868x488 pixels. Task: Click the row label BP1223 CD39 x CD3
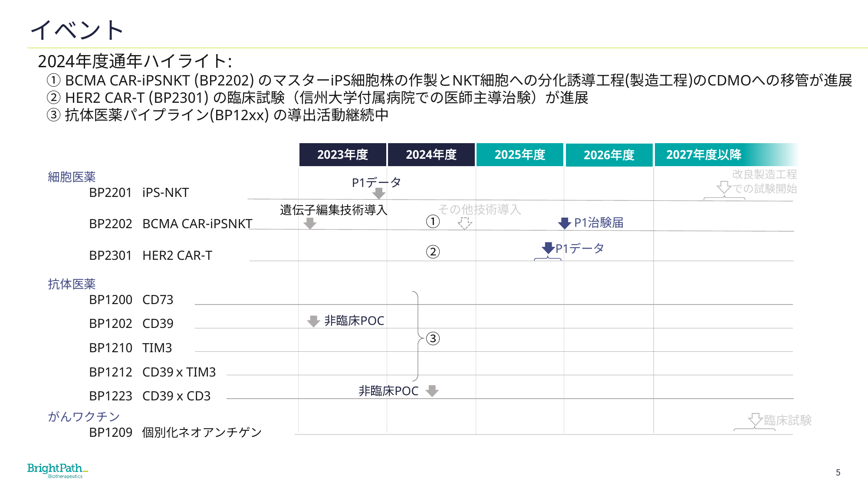coord(150,396)
